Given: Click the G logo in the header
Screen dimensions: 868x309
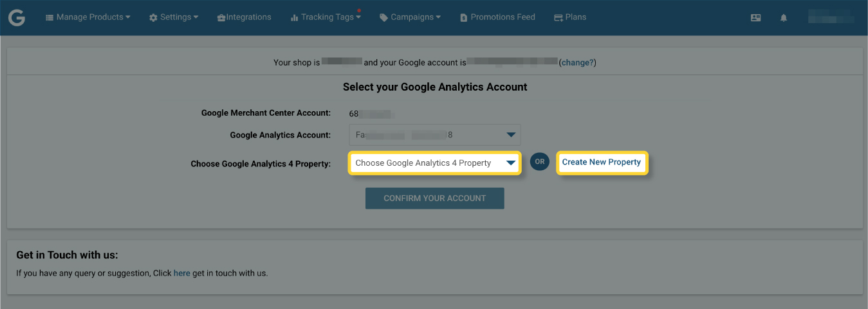Looking at the screenshot, I should point(17,17).
